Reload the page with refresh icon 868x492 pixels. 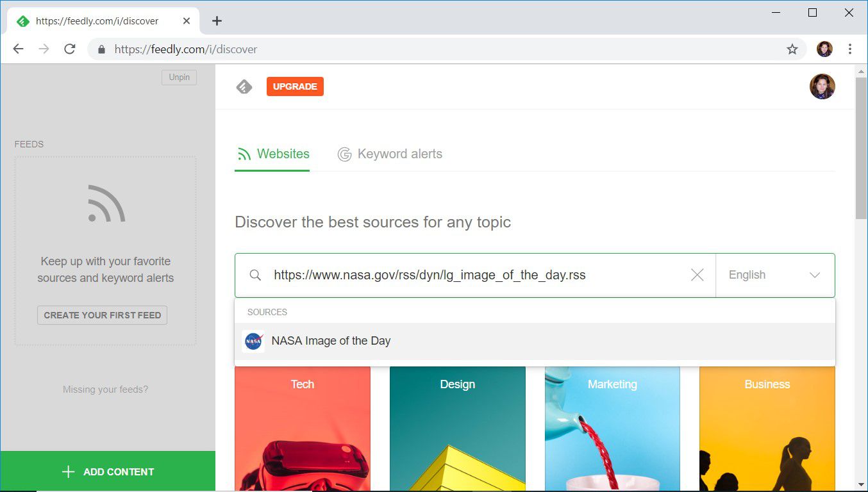coord(70,49)
